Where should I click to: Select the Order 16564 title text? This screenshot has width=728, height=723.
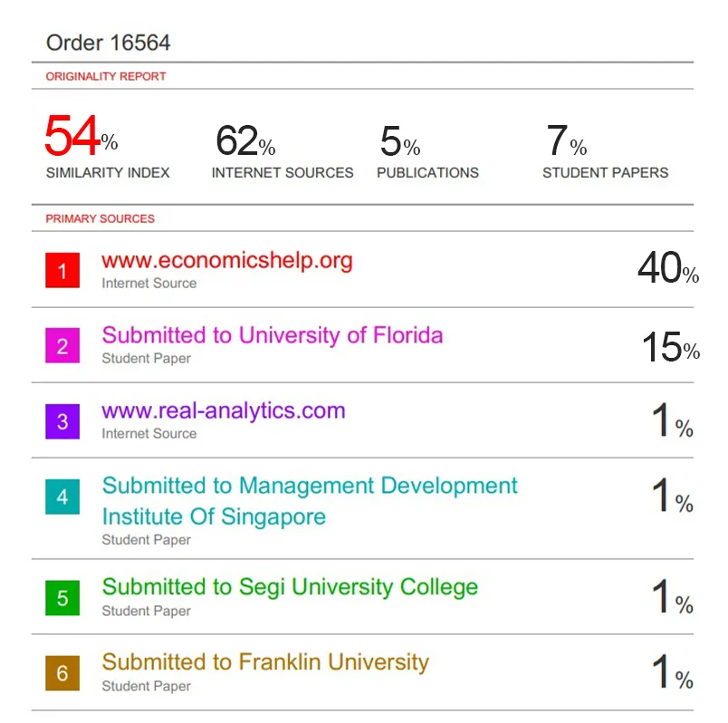coord(108,43)
